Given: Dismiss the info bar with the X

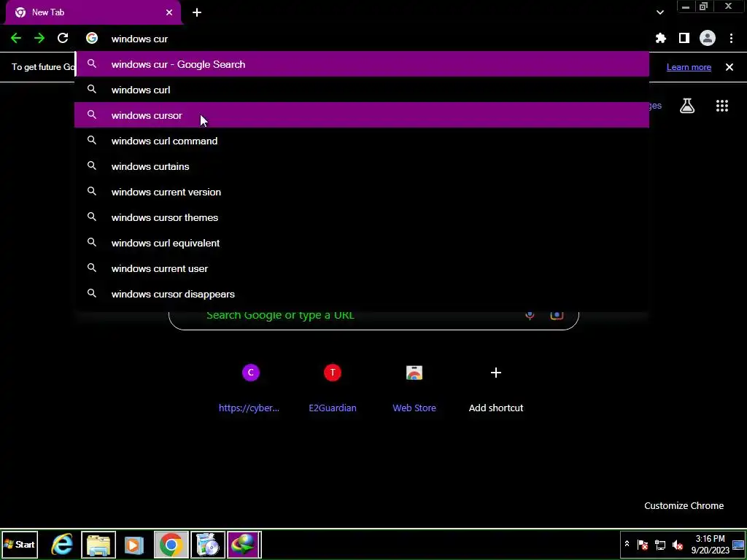Looking at the screenshot, I should 729,67.
